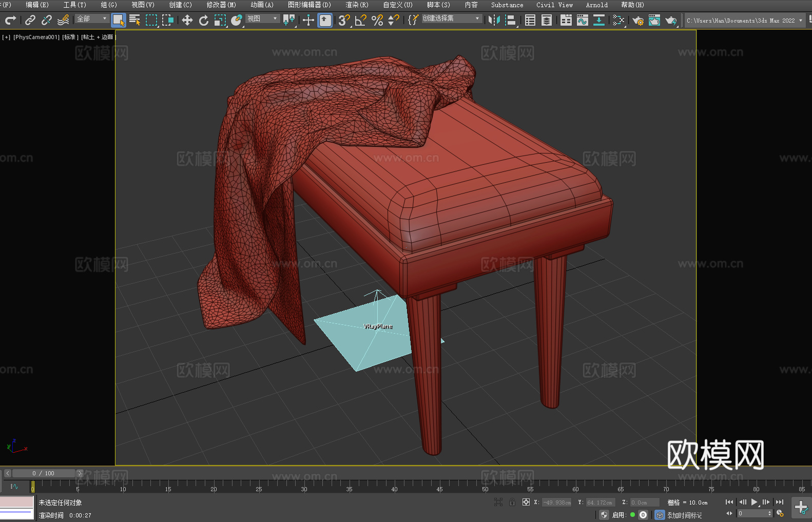Click the Z coordinate field
The height and width of the screenshot is (522, 812).
[x=644, y=502]
